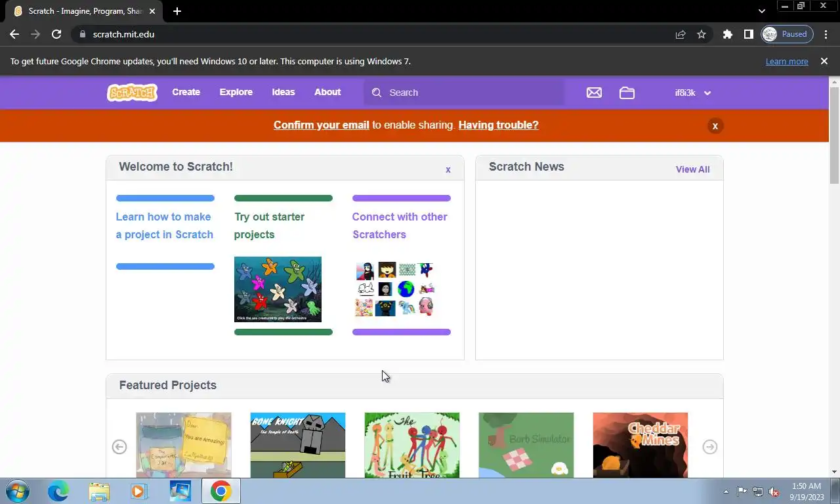Open The Fruit Tree project thumbnail
Screen dimensions: 840x504
point(412,446)
